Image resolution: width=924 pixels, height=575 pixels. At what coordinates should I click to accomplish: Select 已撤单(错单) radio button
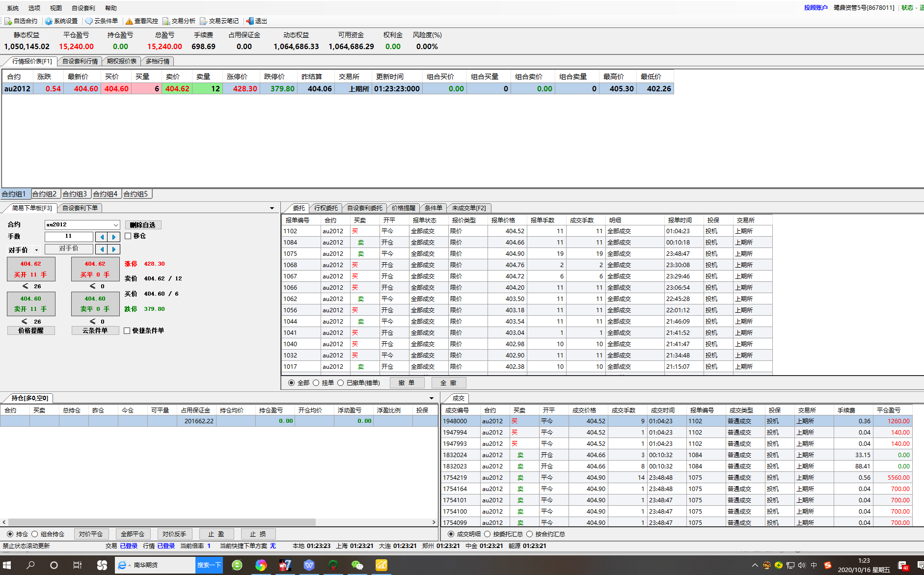tap(341, 383)
